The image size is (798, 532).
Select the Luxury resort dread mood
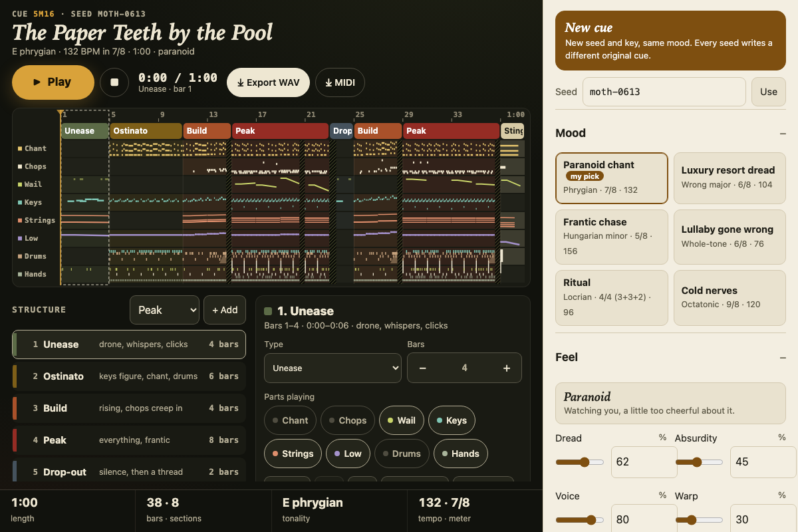click(730, 178)
